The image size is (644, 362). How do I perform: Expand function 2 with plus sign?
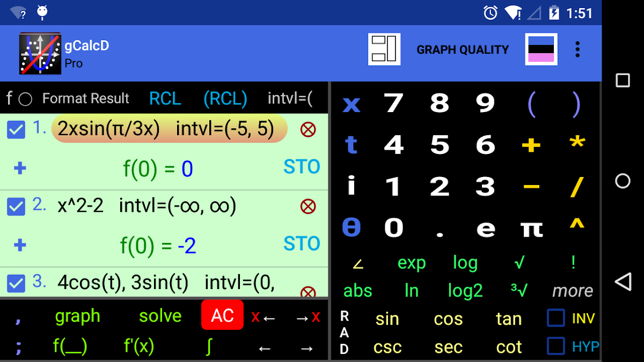click(x=20, y=245)
